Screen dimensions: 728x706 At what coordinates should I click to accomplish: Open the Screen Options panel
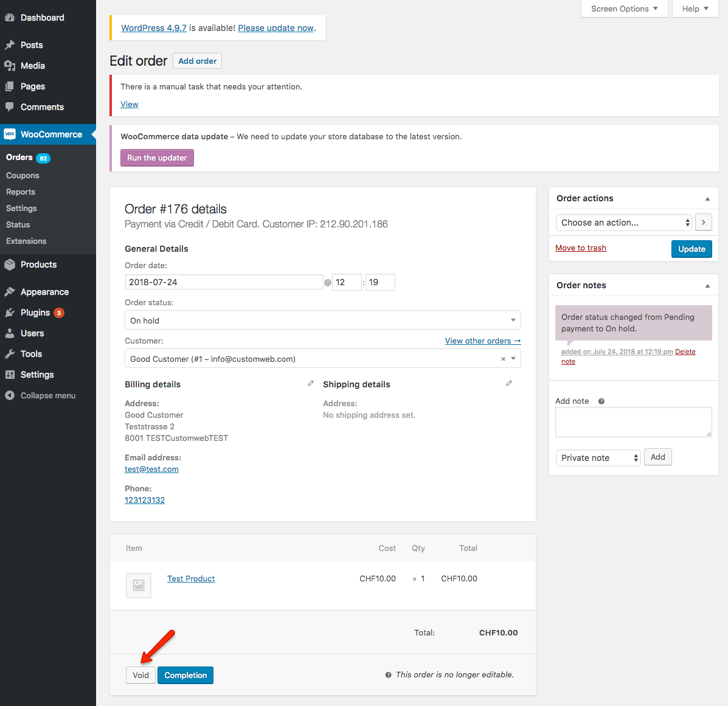(624, 9)
